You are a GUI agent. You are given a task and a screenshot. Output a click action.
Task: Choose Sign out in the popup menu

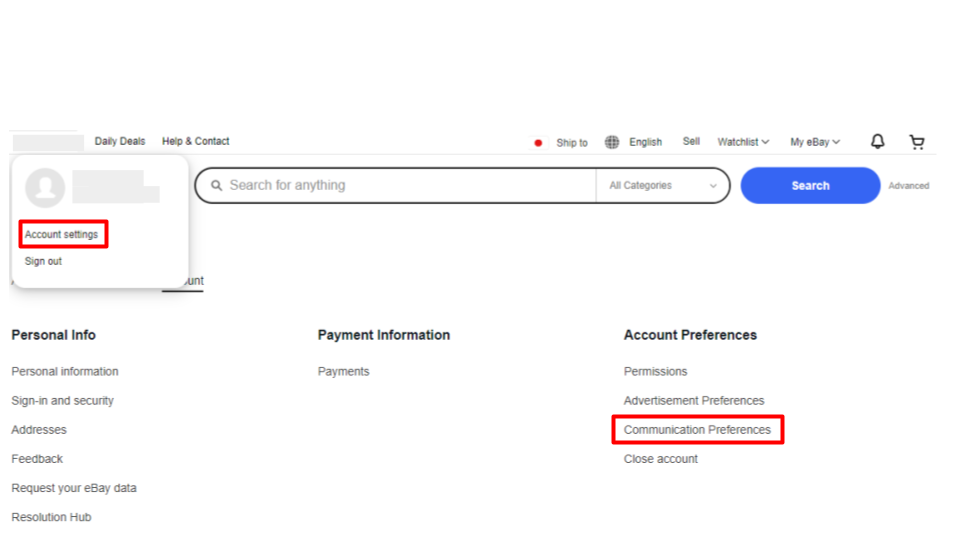(x=43, y=261)
